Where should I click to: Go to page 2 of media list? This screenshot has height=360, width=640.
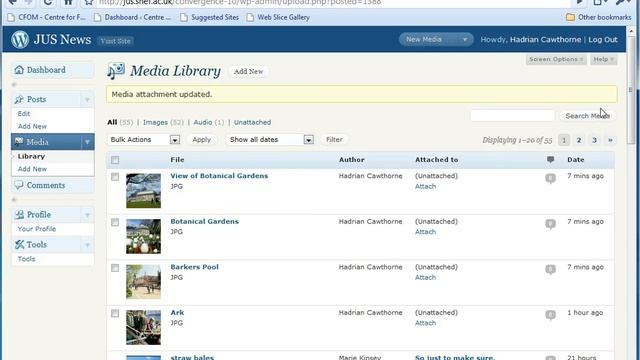(x=579, y=140)
